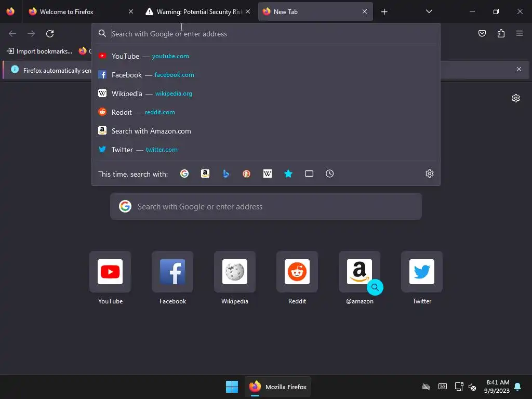Search open tabs with the tab icon
The width and height of the screenshot is (532, 399).
(309, 174)
